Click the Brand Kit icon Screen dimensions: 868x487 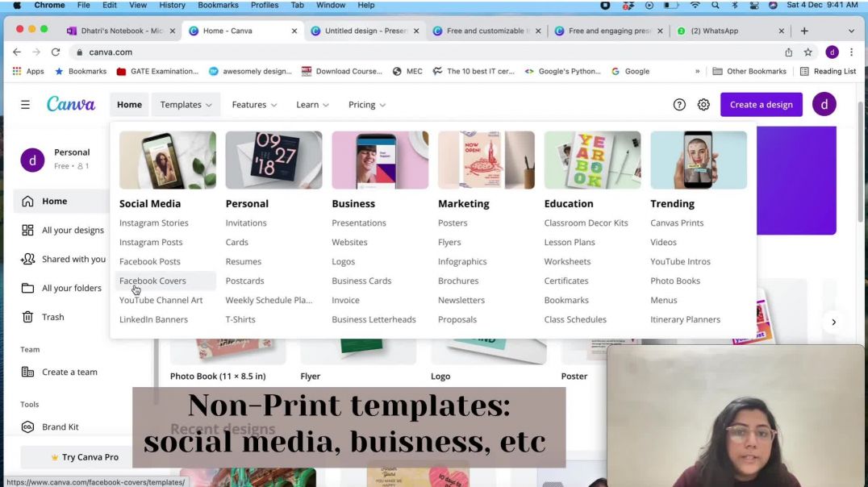pos(27,427)
